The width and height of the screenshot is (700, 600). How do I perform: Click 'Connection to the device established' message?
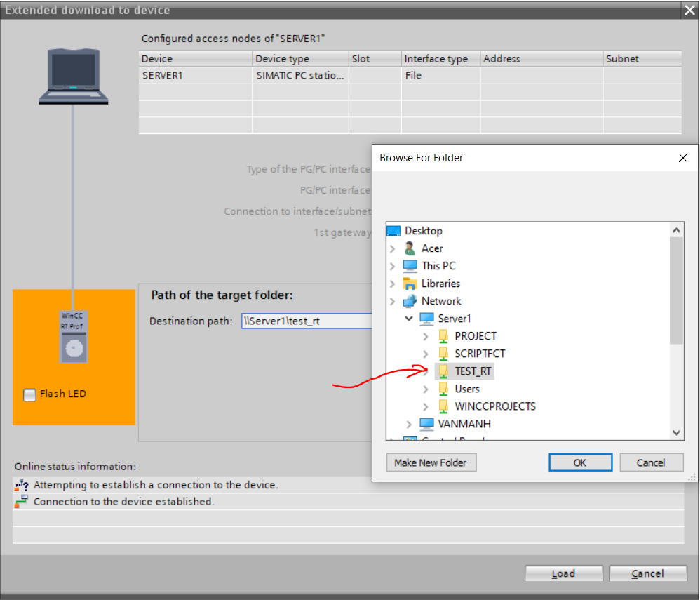[123, 502]
